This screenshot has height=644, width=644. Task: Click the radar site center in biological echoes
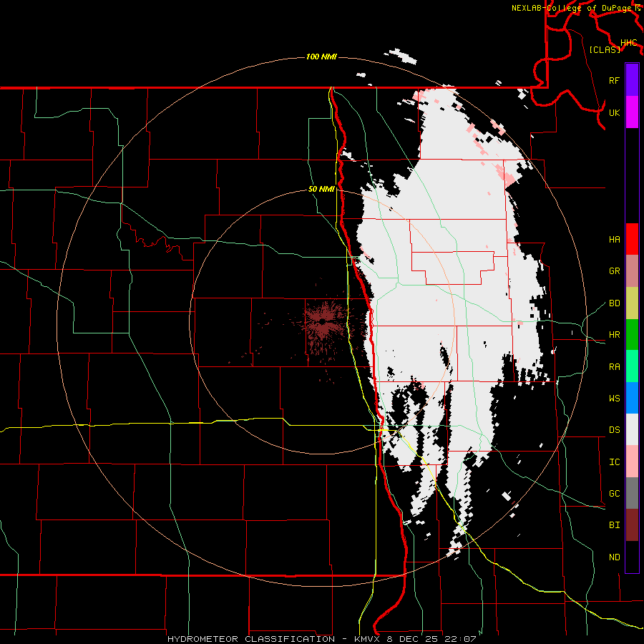(323, 321)
